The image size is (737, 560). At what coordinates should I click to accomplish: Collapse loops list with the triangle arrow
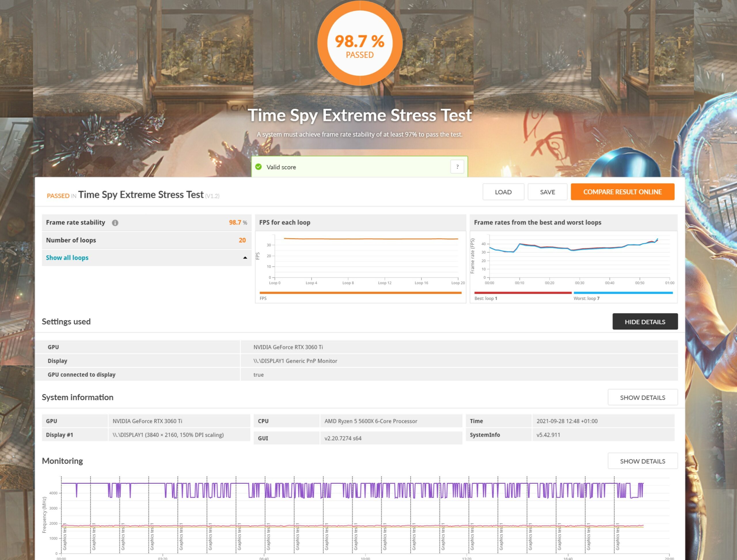(x=245, y=258)
